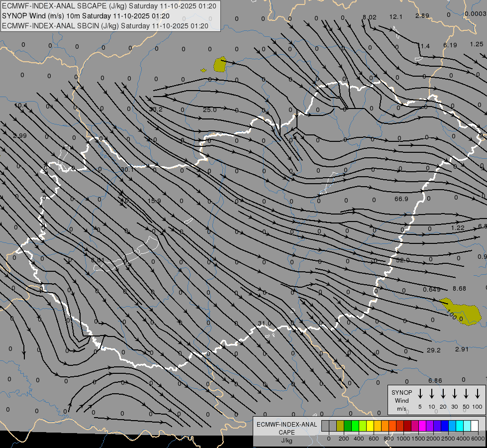The width and height of the screenshot is (487, 448).
Task: Click the CAPE value 0.0003
Action: [476, 14]
